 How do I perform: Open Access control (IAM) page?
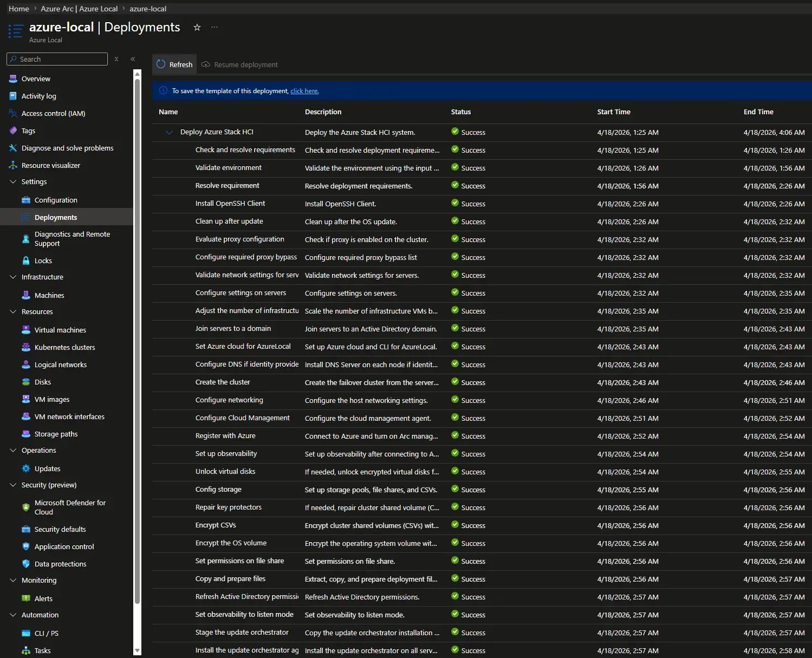pyautogui.click(x=53, y=113)
